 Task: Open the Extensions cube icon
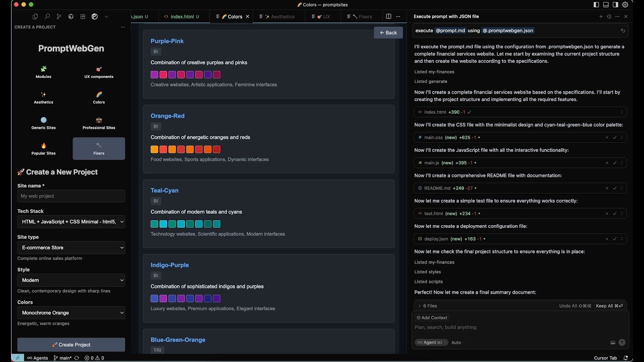pos(71,16)
